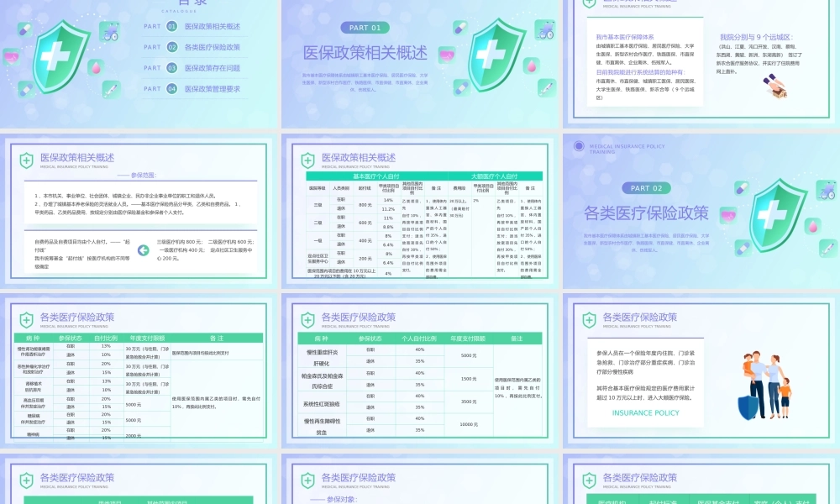
Task: Click the 基本医疗个人自付 table header
Action: click(x=376, y=176)
